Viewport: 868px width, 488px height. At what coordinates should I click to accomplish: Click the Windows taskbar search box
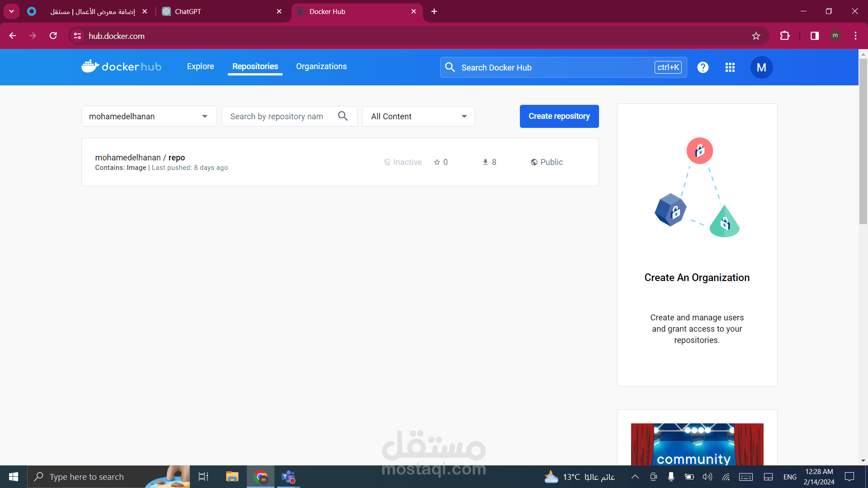108,477
